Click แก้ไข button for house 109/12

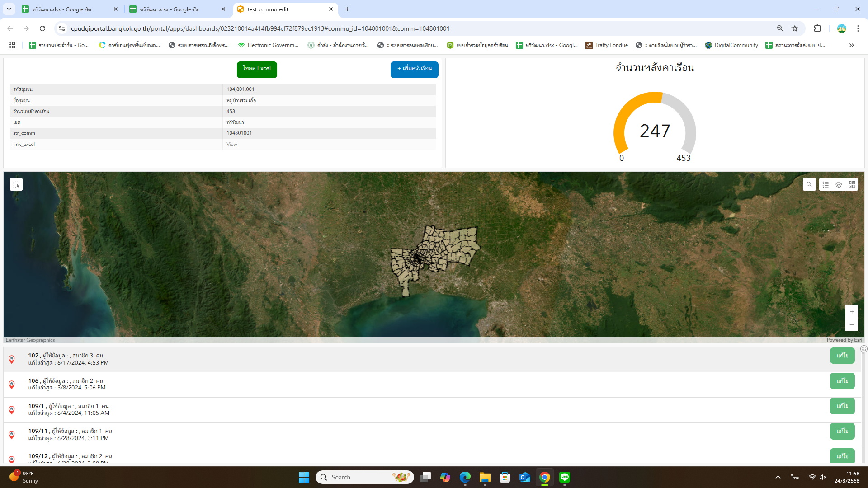pyautogui.click(x=842, y=455)
